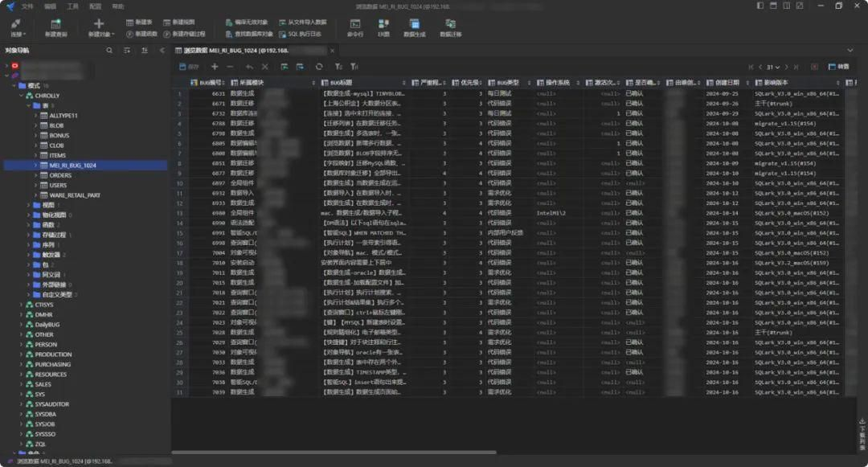Click the 保存 (Save) button in data toolbar
The width and height of the screenshot is (868, 467).
[189, 67]
